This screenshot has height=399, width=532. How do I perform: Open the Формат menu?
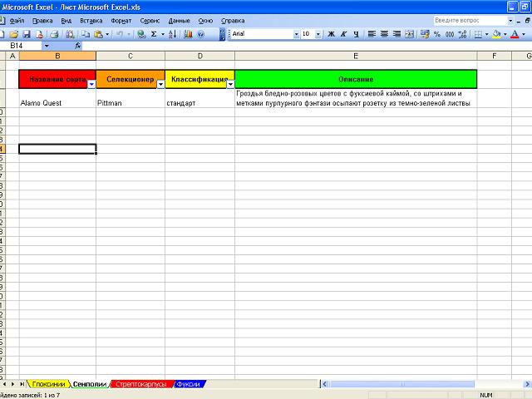(x=121, y=20)
